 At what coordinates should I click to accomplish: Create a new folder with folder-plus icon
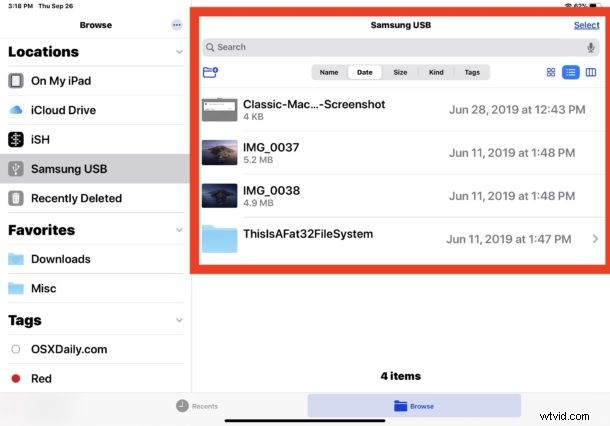pyautogui.click(x=210, y=72)
